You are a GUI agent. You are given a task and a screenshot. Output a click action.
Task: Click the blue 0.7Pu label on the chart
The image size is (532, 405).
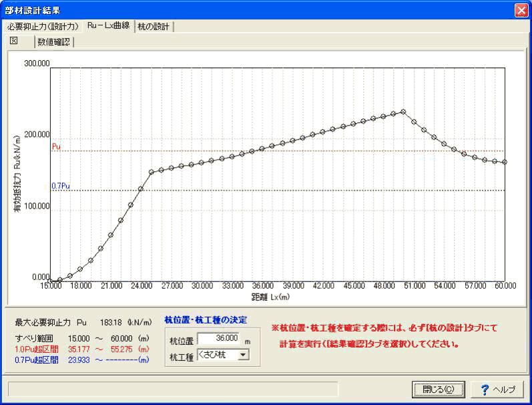[60, 186]
